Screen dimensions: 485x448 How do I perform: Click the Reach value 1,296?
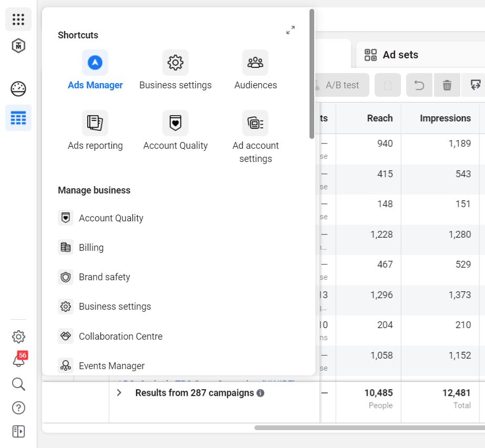coord(381,295)
